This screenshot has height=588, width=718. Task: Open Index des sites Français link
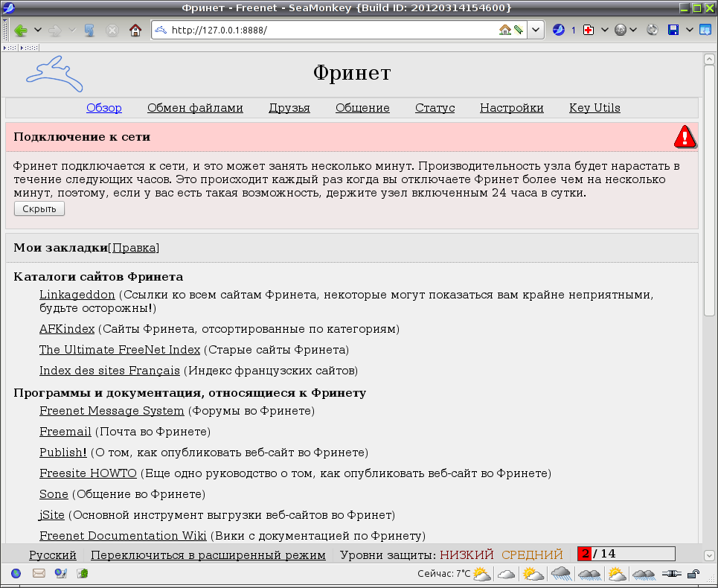tap(109, 371)
